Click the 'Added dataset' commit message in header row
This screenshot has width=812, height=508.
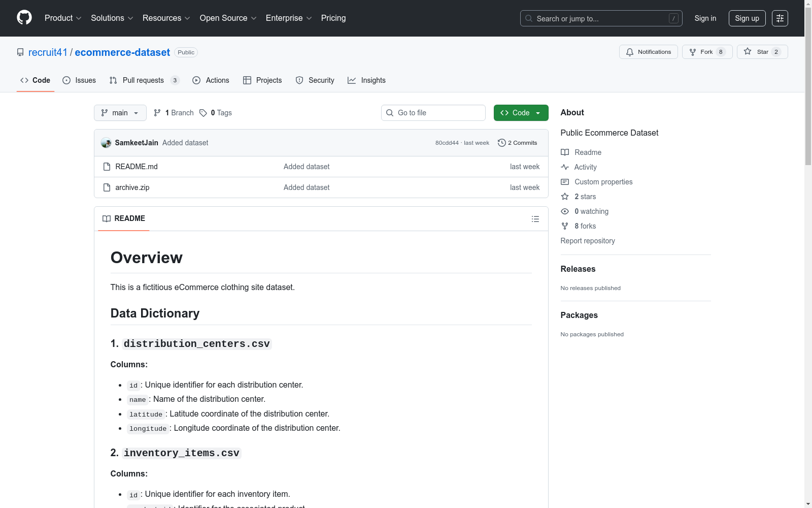[185, 143]
